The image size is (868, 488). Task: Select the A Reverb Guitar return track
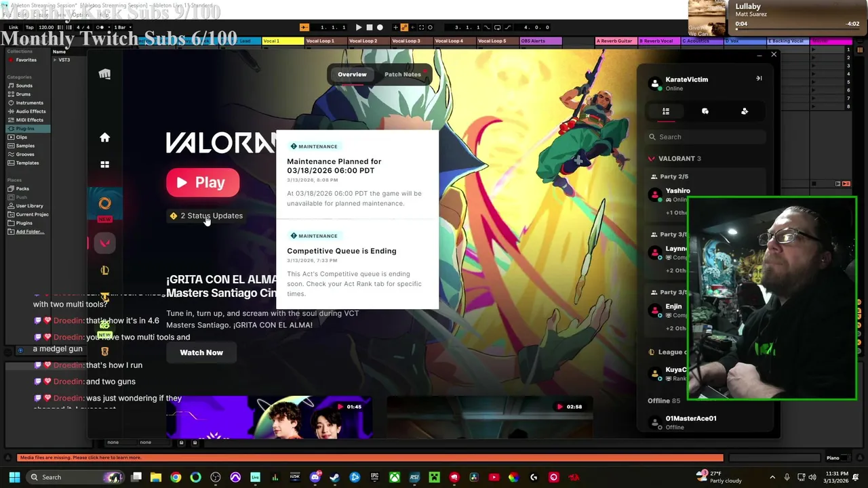(x=616, y=41)
